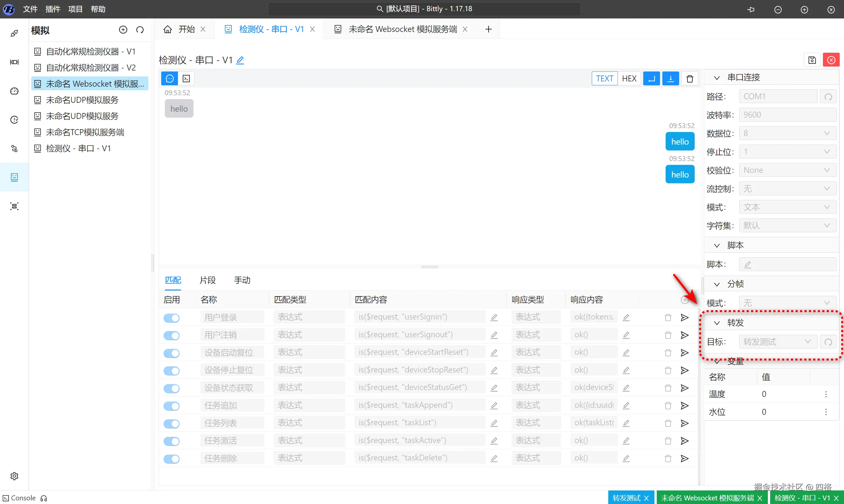The width and height of the screenshot is (844, 504).
Task: Collapse the 串口连接 section
Action: point(716,78)
